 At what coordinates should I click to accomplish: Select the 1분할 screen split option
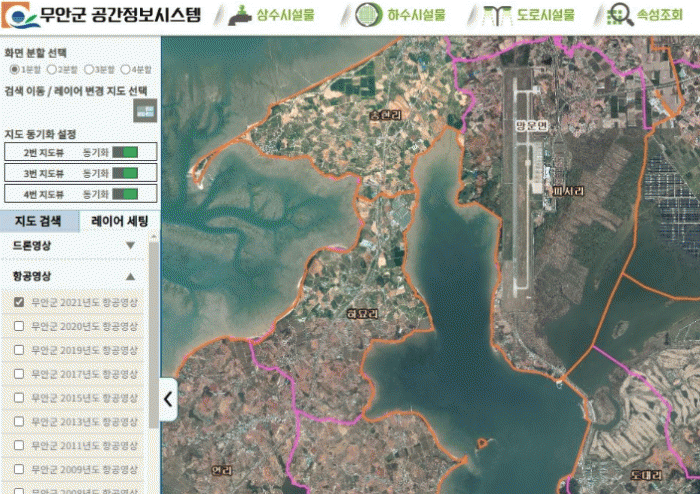[13, 69]
